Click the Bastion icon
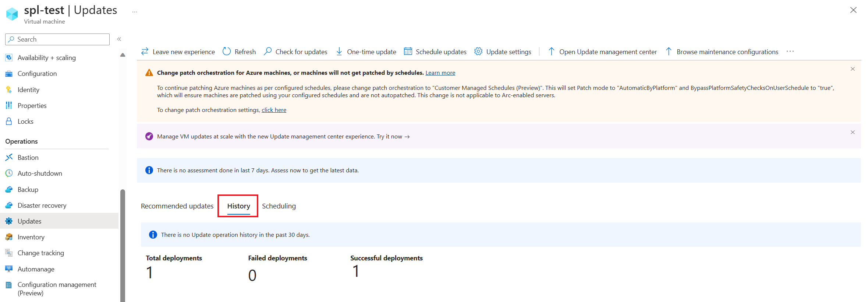Screen dimensions: 868x302 [9, 157]
